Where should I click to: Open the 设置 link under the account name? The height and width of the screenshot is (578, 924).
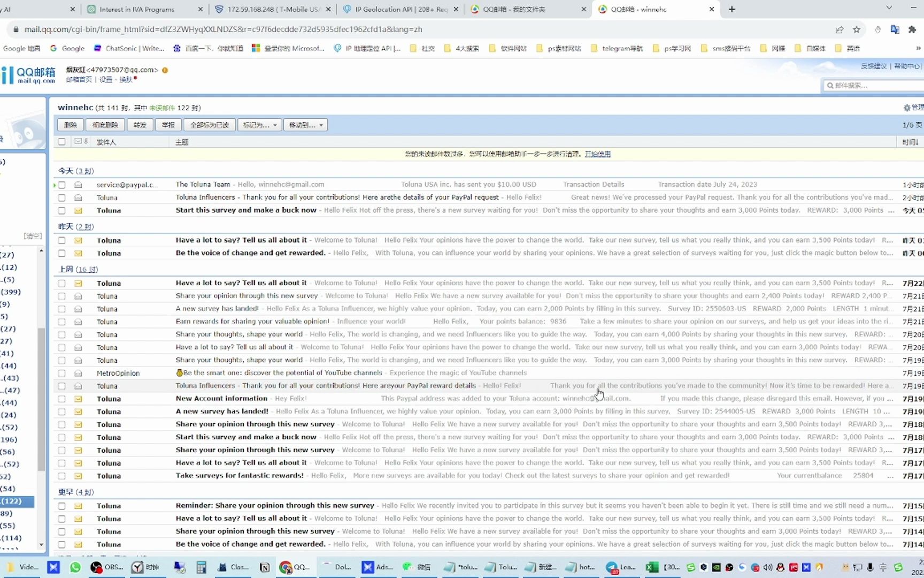(106, 79)
